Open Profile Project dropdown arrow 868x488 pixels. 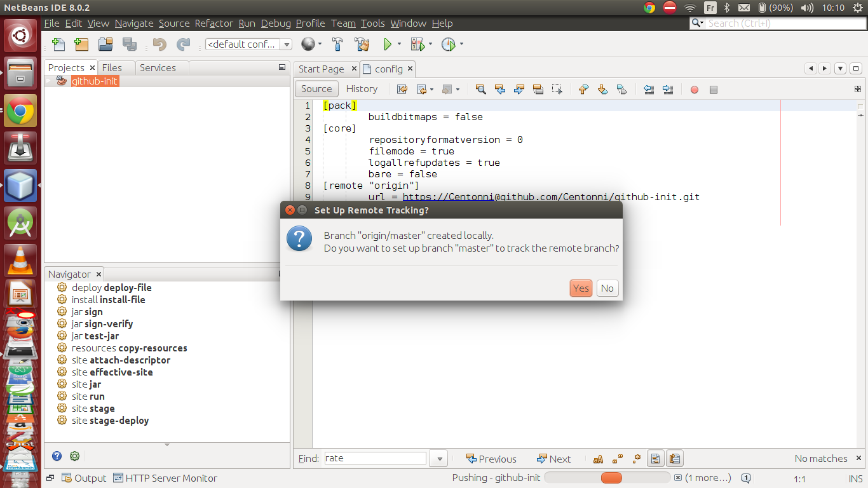pos(461,44)
